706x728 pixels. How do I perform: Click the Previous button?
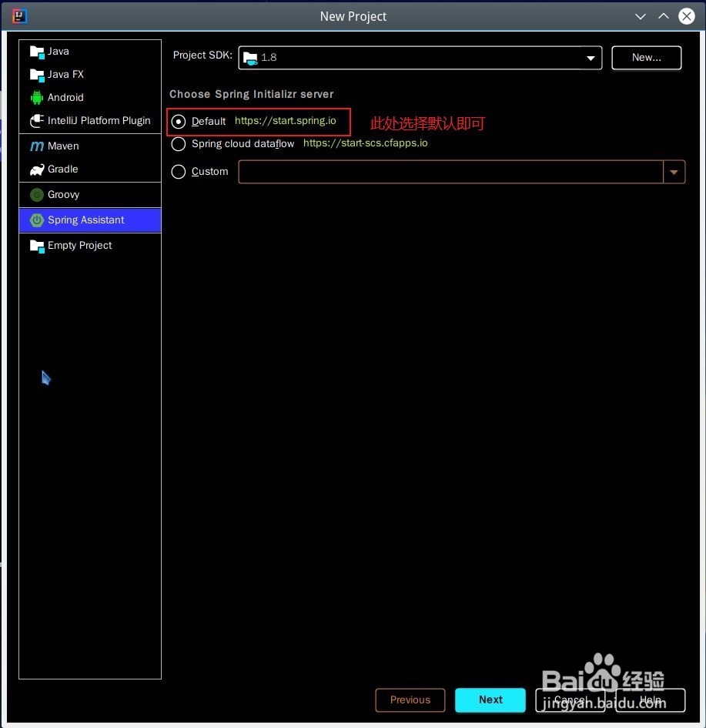(x=410, y=699)
